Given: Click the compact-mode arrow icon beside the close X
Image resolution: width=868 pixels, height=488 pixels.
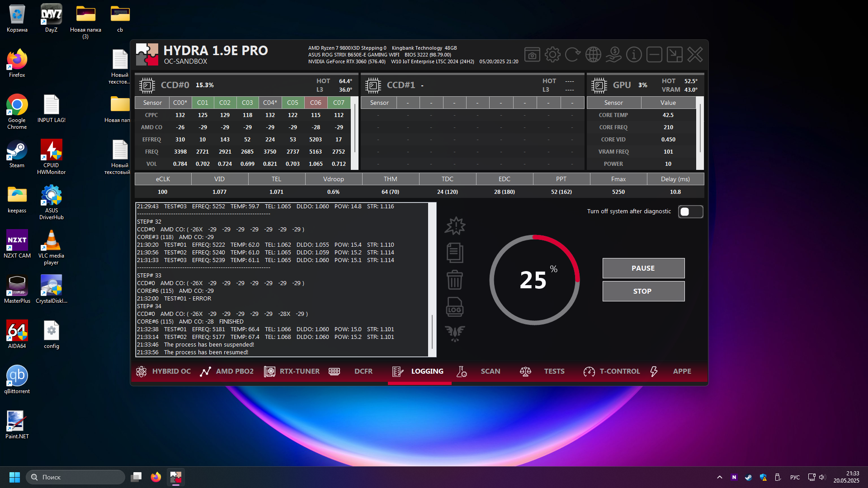Looking at the screenshot, I should click(x=675, y=55).
